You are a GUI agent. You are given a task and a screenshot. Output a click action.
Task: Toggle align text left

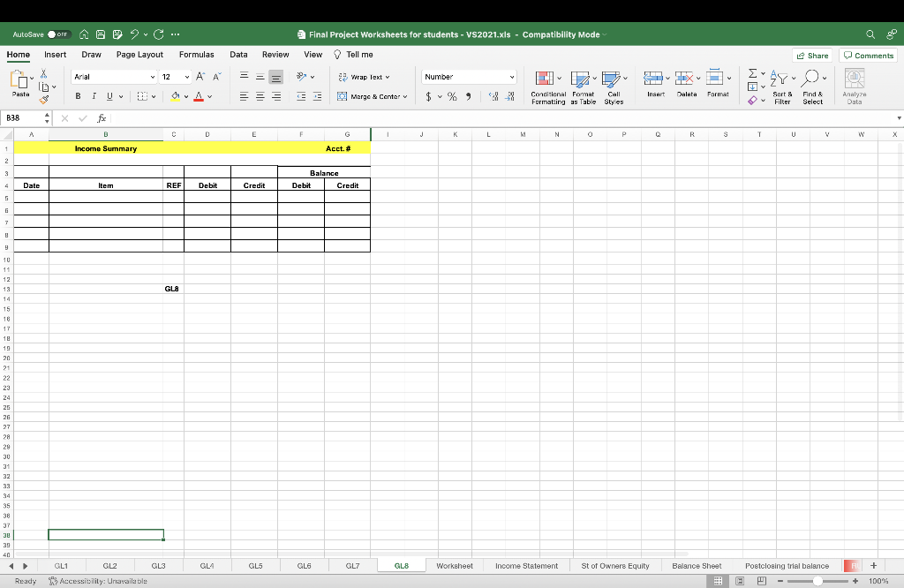[x=244, y=96]
